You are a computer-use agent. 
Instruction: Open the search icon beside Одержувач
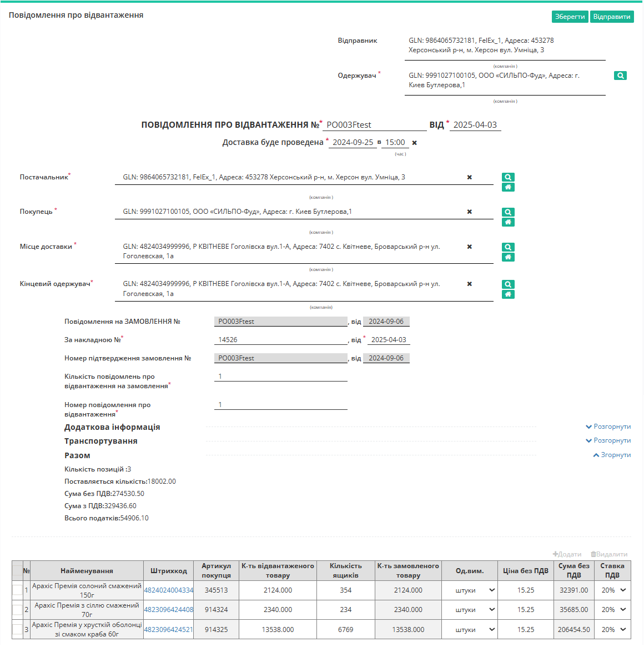[620, 76]
